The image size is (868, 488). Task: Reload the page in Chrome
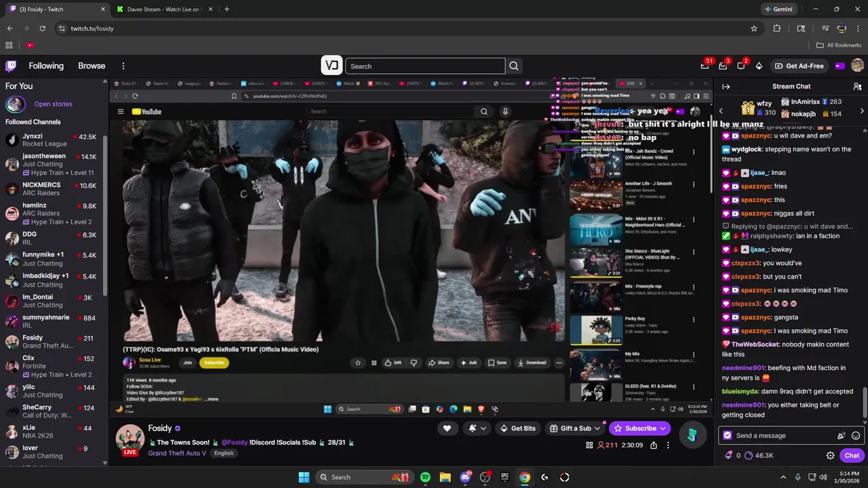pos(43,28)
